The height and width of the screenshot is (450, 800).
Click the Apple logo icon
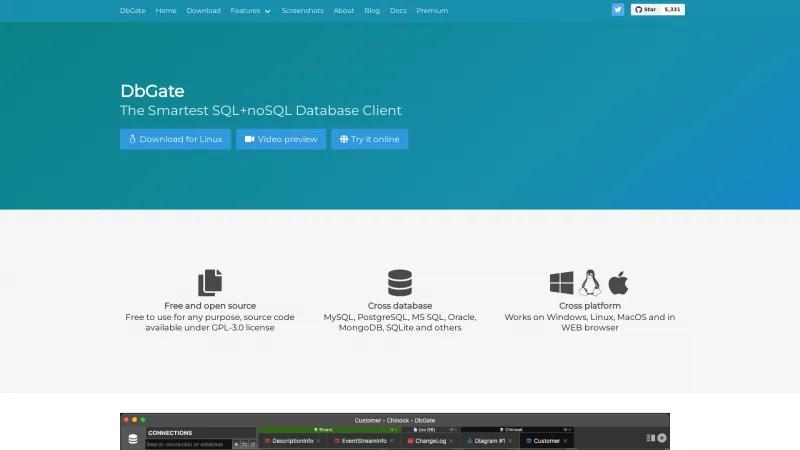point(618,283)
